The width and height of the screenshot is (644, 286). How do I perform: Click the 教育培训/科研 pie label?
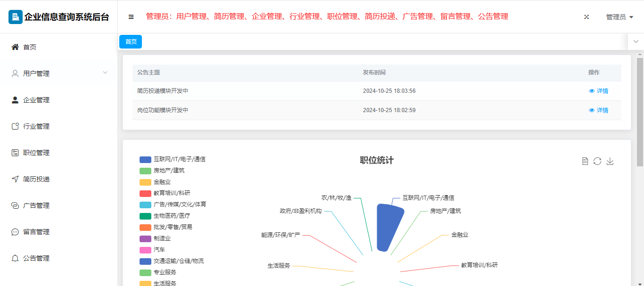[479, 265]
